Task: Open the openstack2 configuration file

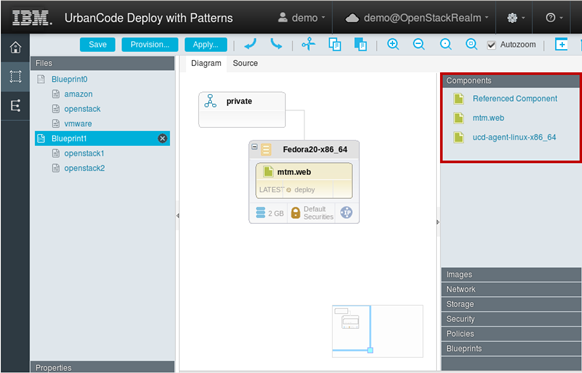Action: pyautogui.click(x=84, y=168)
